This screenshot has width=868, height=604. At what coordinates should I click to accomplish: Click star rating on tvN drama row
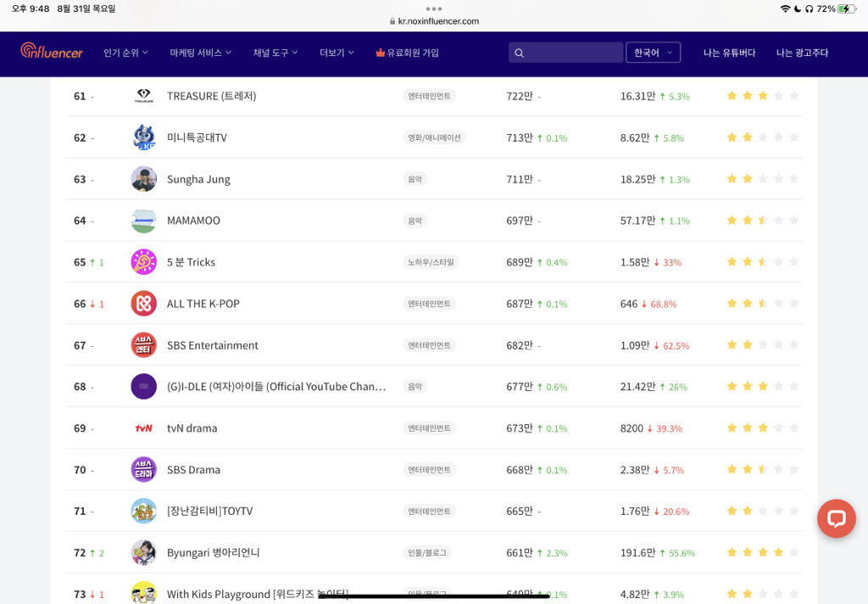click(x=762, y=428)
